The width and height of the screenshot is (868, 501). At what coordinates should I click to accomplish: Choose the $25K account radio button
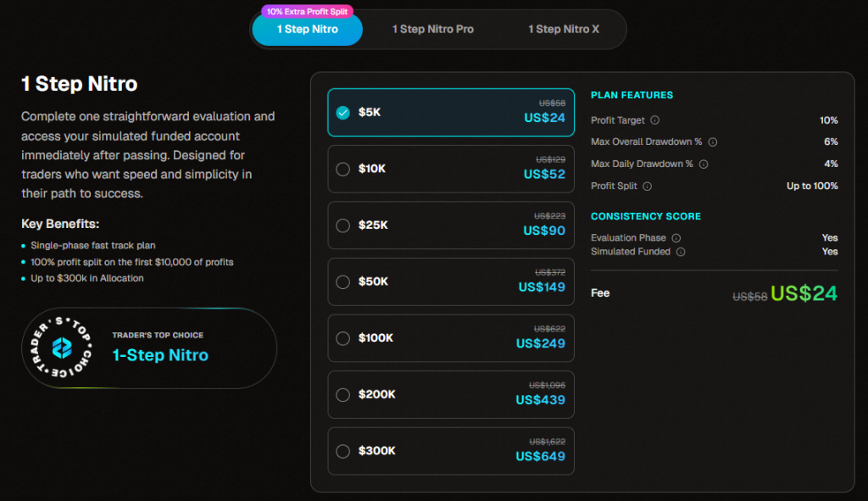[x=343, y=225]
